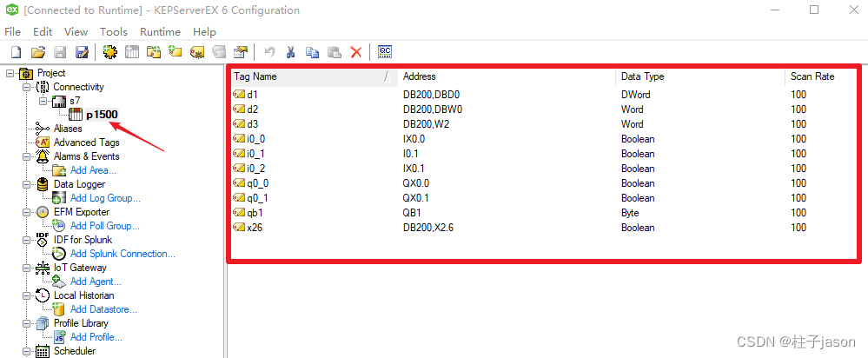Viewport: 868px width, 358px height.
Task: Click the DWord data type cell
Action: pyautogui.click(x=635, y=95)
